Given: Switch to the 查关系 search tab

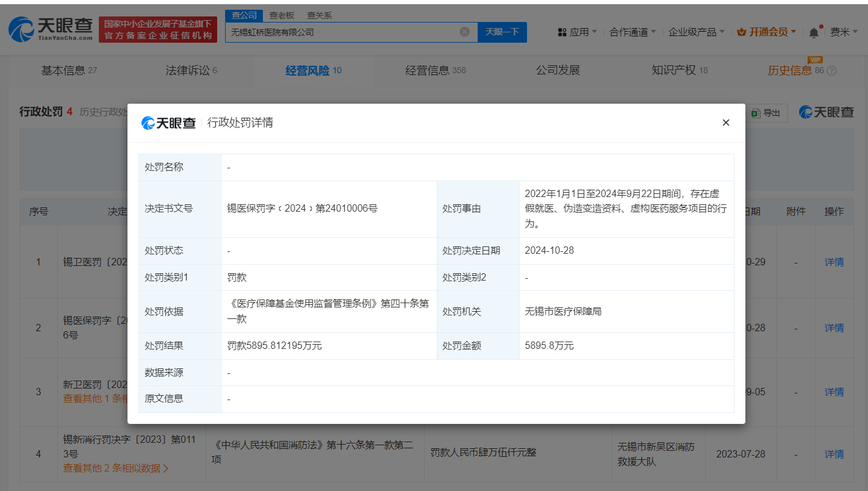Looking at the screenshot, I should (x=320, y=16).
